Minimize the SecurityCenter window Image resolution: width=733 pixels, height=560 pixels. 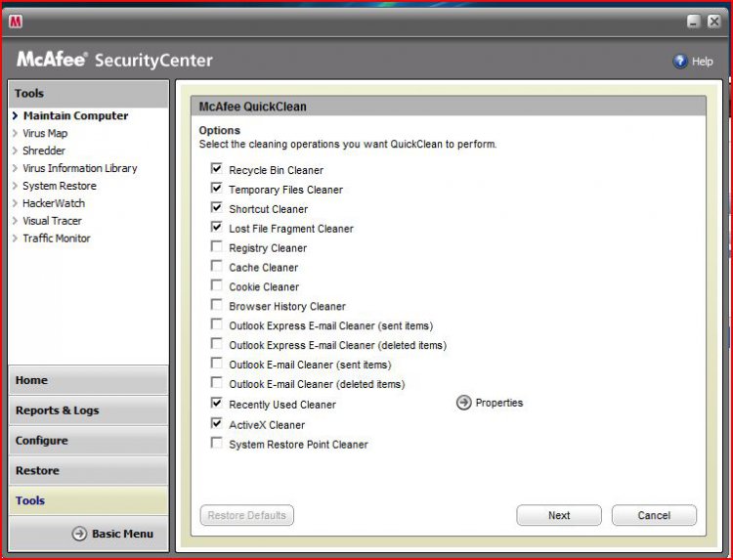[694, 22]
